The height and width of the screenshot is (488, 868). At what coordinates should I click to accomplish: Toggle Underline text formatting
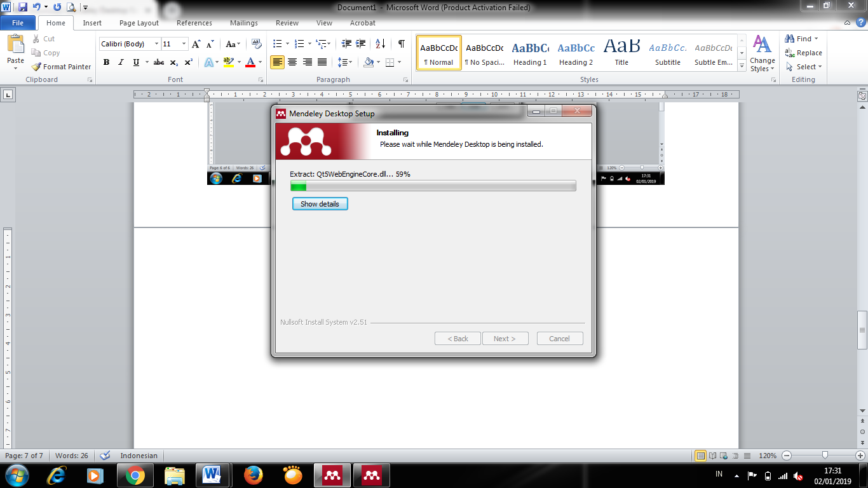click(136, 62)
